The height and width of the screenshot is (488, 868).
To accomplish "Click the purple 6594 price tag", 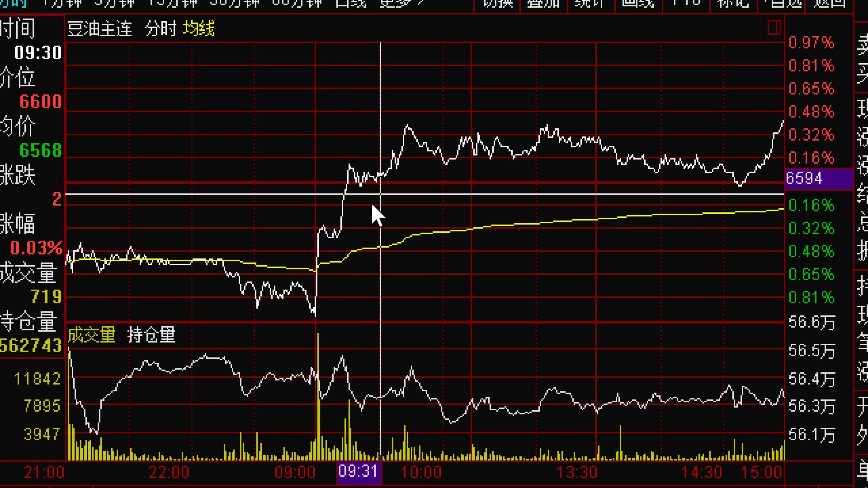I will pyautogui.click(x=819, y=178).
